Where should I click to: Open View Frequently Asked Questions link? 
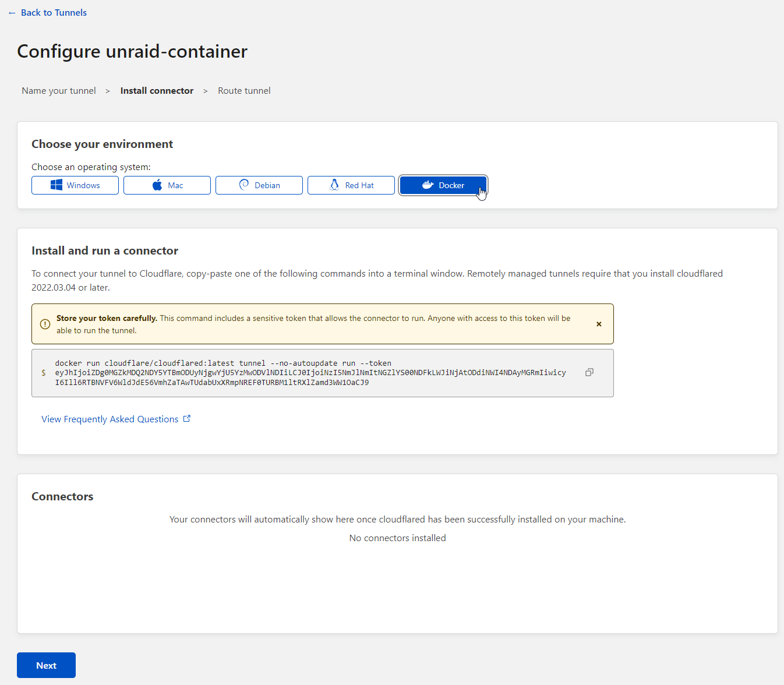coord(110,419)
